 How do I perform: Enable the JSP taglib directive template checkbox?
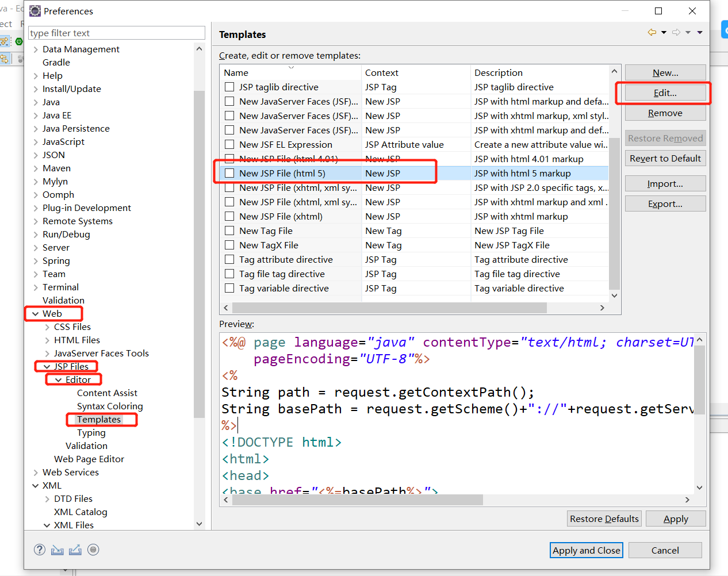pos(228,87)
